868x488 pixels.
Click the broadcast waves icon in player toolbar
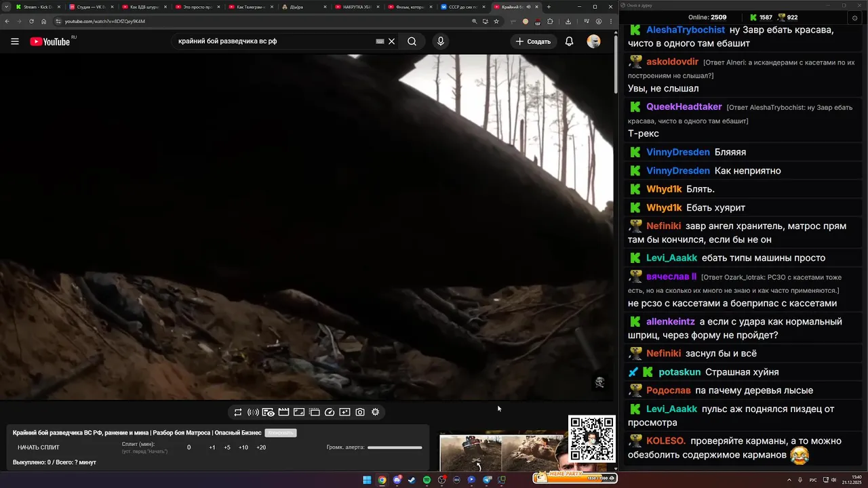point(253,412)
